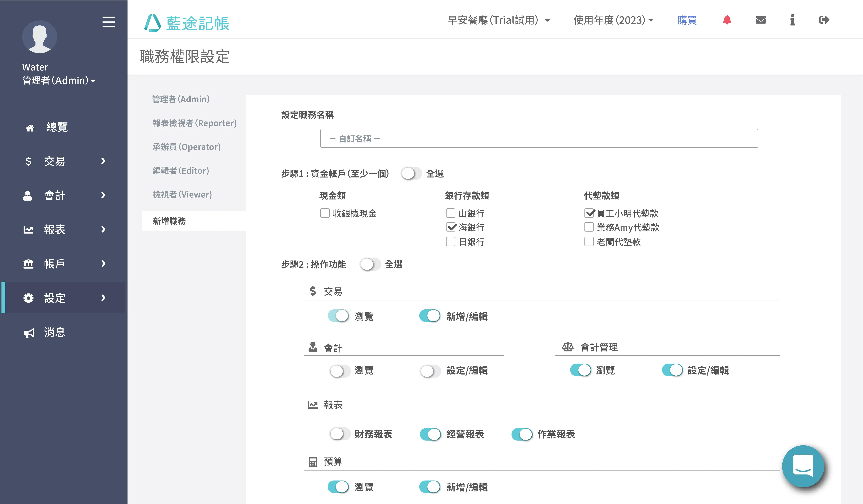This screenshot has width=863, height=504.
Task: Click the balance scale icon by 會計管理
Action: 567,347
